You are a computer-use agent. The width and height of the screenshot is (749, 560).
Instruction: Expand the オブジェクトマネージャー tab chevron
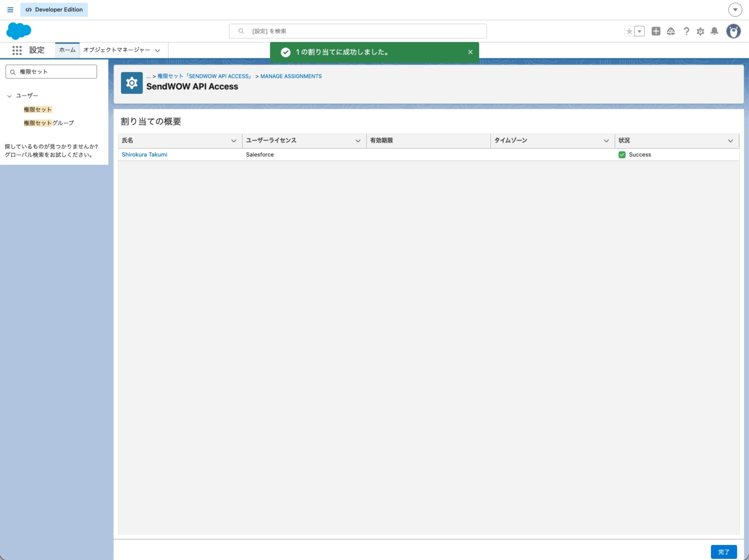158,51
